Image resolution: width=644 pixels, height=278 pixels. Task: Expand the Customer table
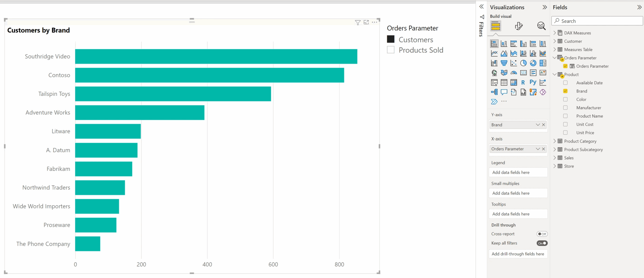pyautogui.click(x=554, y=41)
